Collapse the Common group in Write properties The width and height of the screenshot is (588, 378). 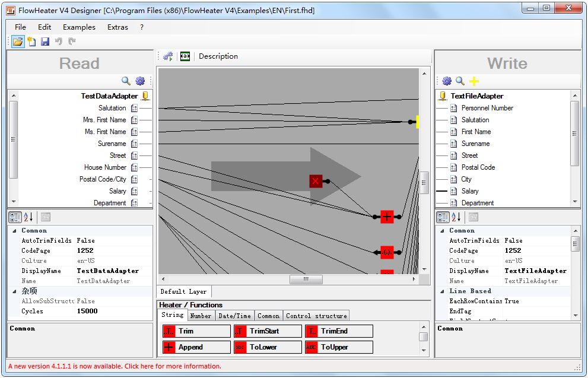(x=442, y=231)
